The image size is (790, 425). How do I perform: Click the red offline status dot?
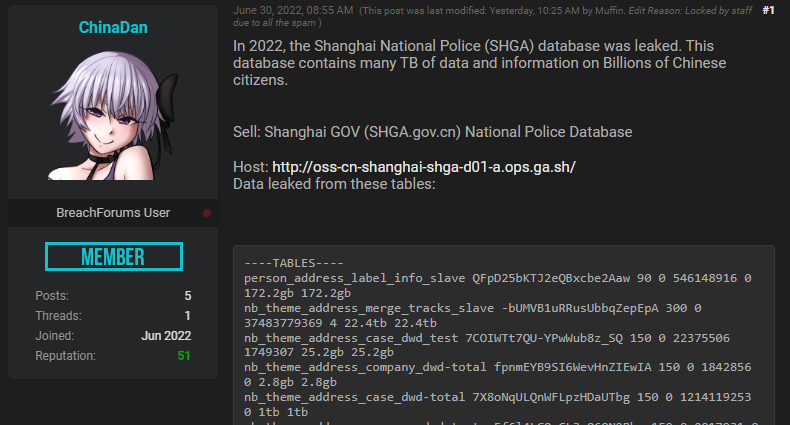[207, 213]
